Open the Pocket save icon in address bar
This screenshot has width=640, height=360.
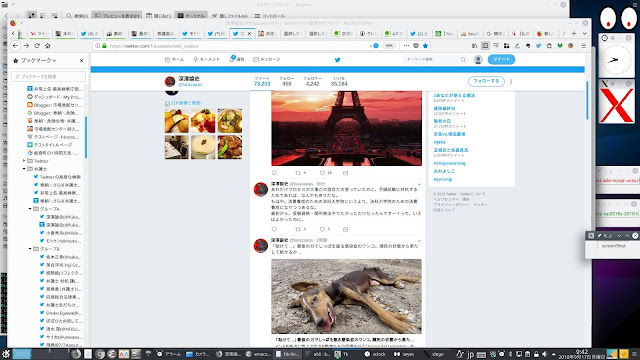coord(416,46)
